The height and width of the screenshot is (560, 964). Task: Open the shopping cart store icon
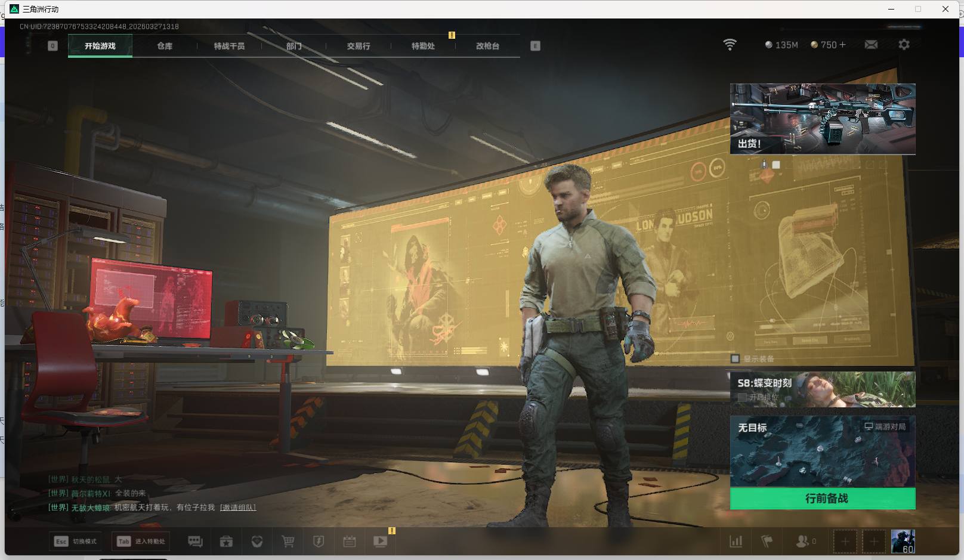click(288, 542)
